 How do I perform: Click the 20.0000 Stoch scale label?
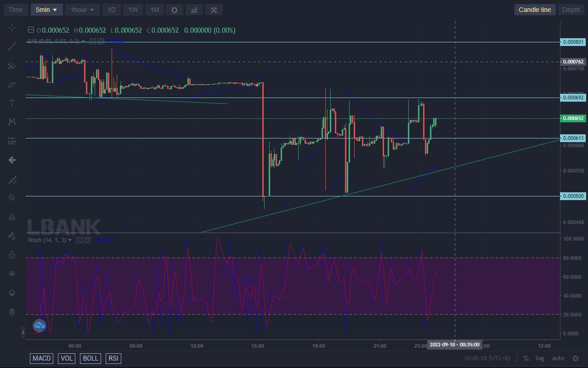572,315
